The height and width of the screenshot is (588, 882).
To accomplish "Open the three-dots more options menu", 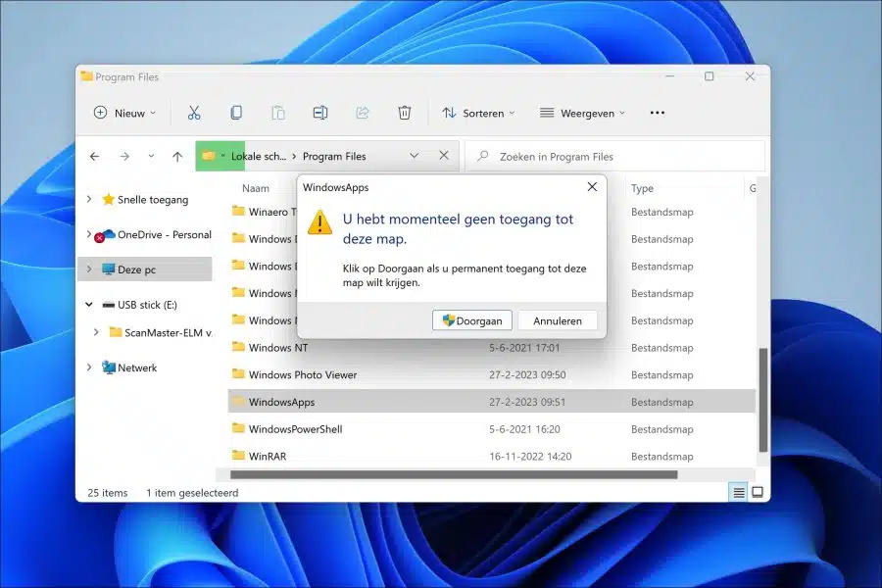I will point(657,113).
